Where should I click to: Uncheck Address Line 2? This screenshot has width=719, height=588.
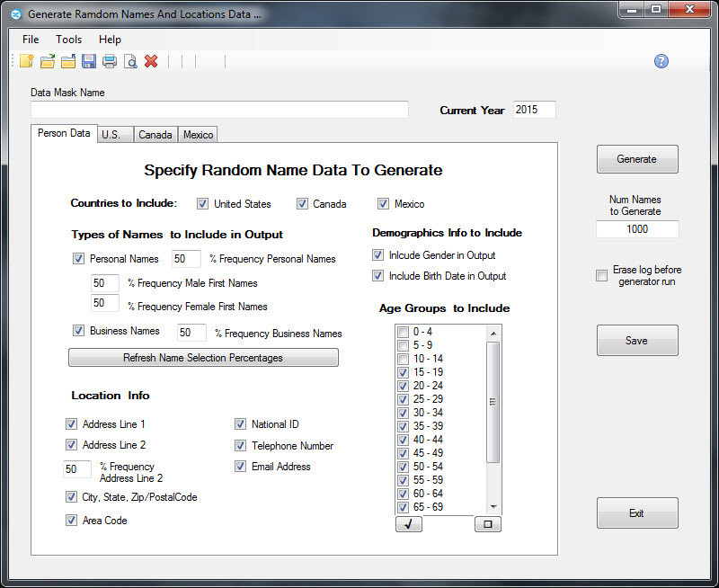(71, 444)
